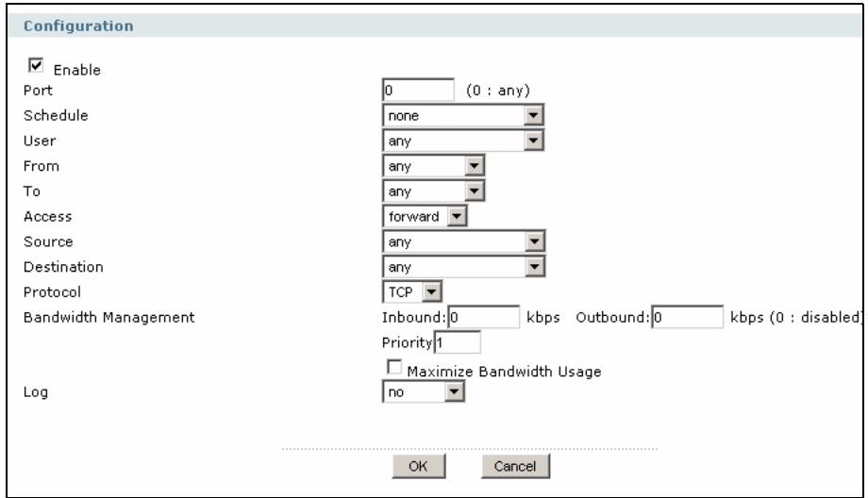The height and width of the screenshot is (498, 868).
Task: Click the Destination label
Action: point(63,267)
